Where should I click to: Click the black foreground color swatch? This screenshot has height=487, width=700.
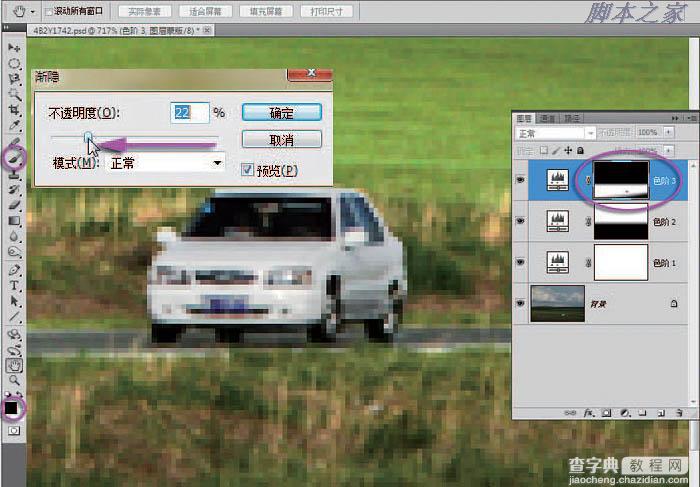[x=11, y=408]
